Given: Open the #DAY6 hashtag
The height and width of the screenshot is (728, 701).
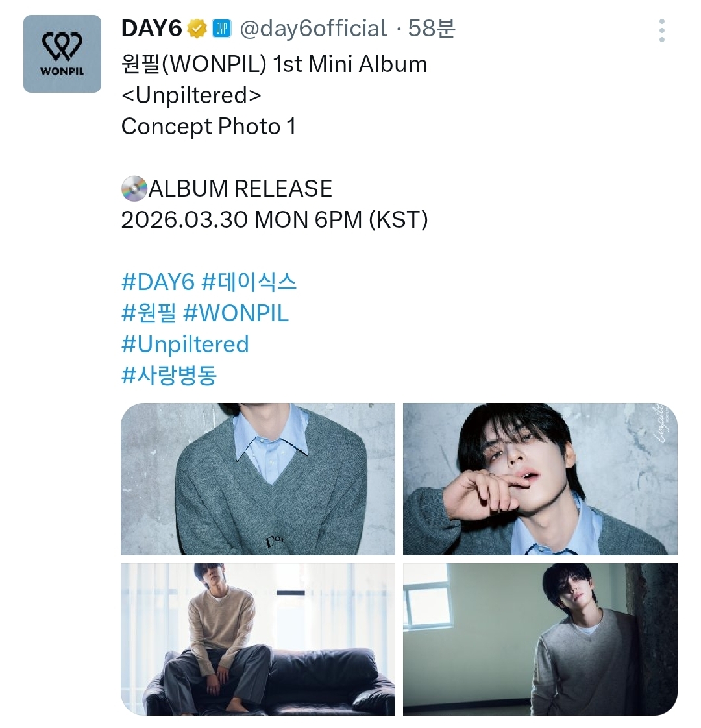Looking at the screenshot, I should click(x=158, y=282).
